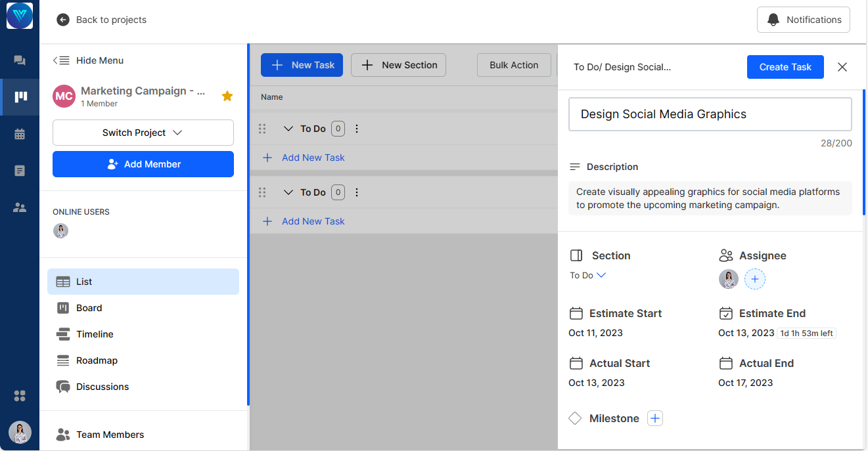The width and height of the screenshot is (868, 451).
Task: Click Add New Task under first To Do
Action: (304, 158)
